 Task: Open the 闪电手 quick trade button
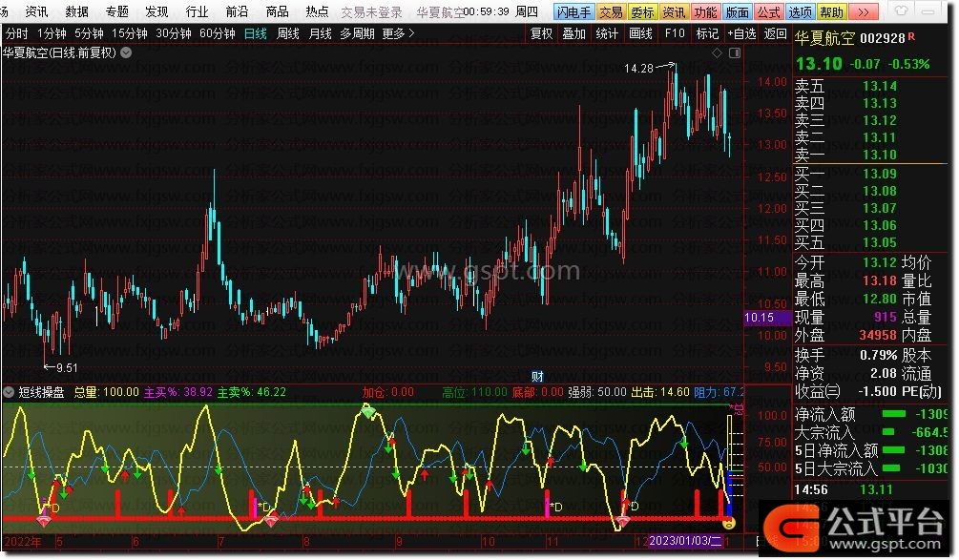pos(573,11)
